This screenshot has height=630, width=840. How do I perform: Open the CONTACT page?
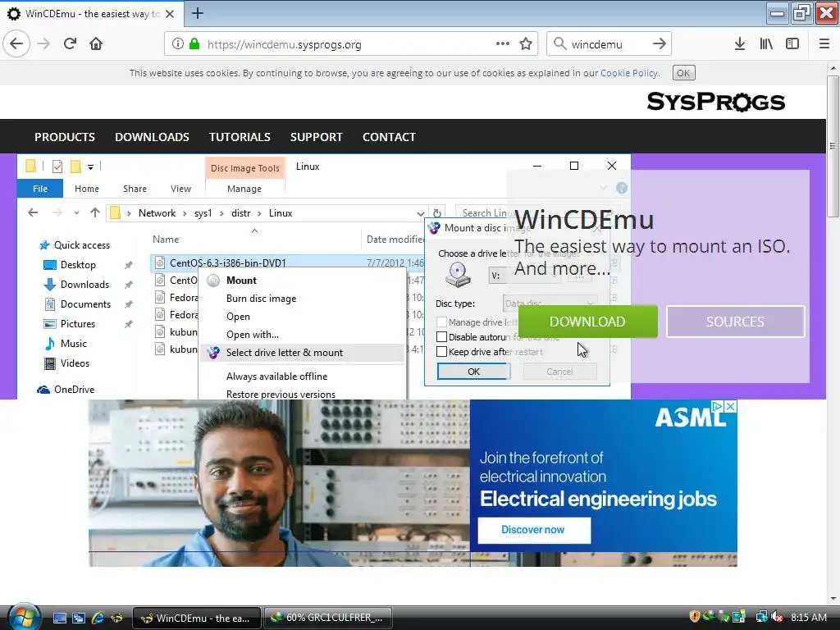(x=389, y=137)
